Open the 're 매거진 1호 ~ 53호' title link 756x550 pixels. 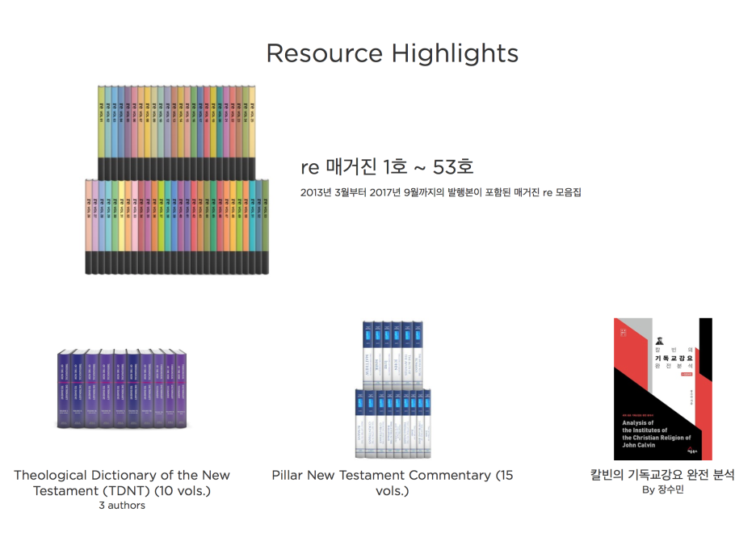387,167
